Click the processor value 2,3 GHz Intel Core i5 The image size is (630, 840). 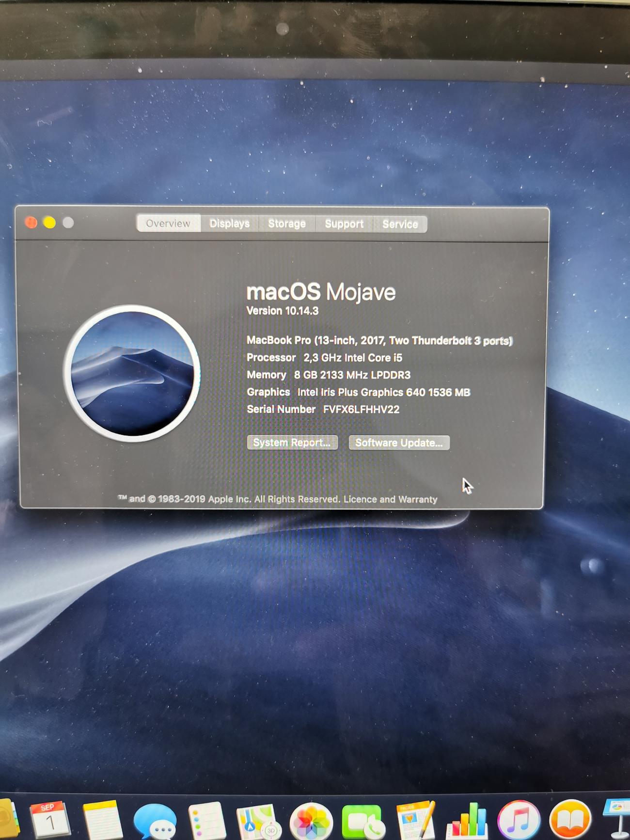[353, 358]
